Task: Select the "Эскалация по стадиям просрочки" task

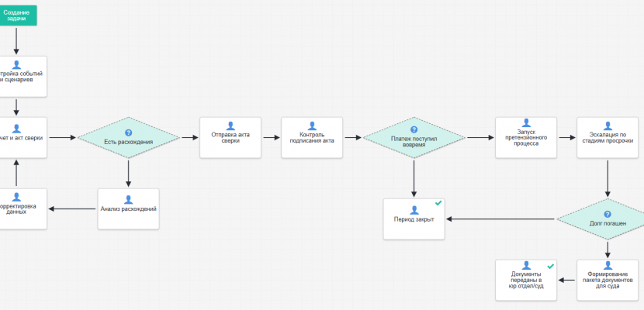Action: click(x=608, y=138)
